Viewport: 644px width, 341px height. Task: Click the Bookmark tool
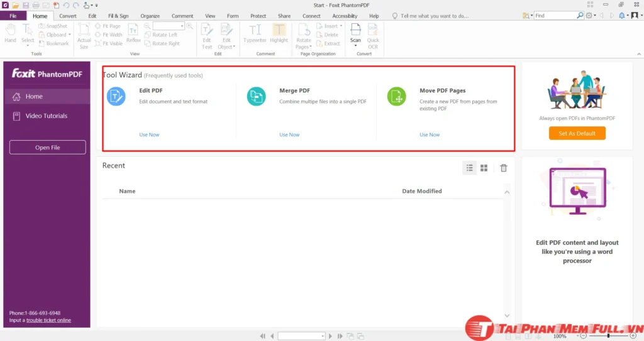pyautogui.click(x=54, y=43)
